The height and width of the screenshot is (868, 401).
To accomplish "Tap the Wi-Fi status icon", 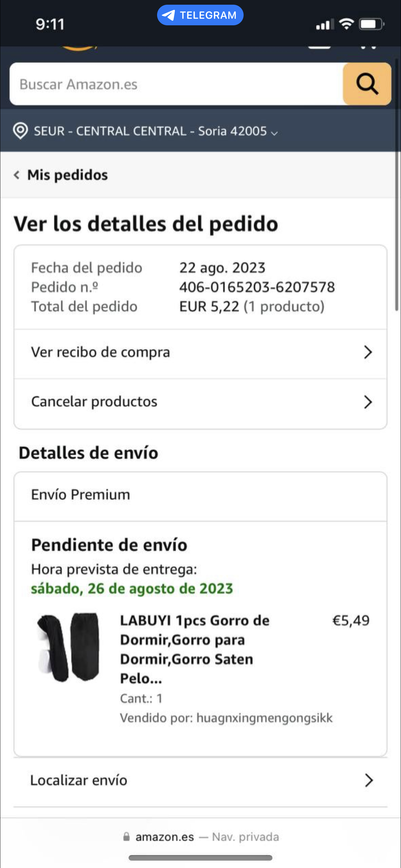I will pos(346,24).
